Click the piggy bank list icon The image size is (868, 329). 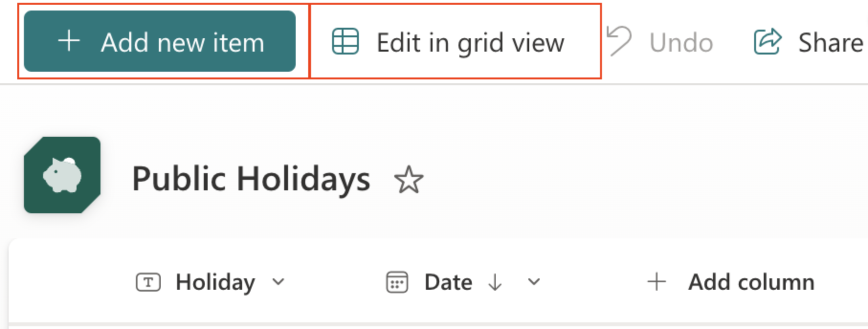tap(62, 175)
